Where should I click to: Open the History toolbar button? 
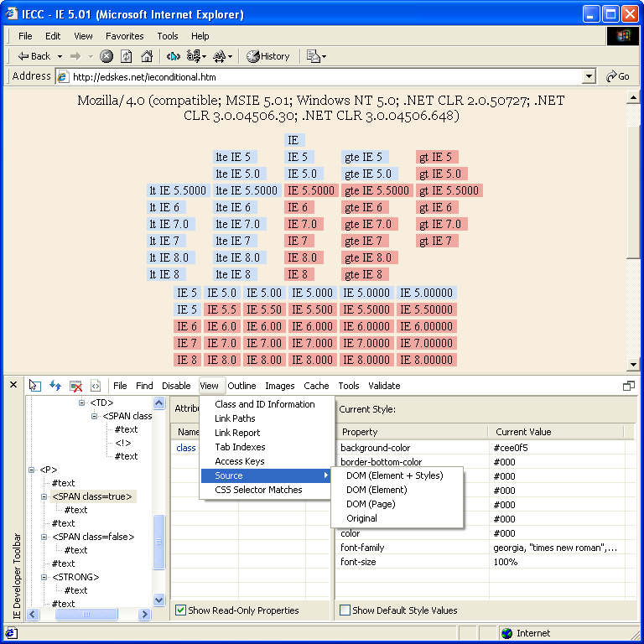point(267,56)
